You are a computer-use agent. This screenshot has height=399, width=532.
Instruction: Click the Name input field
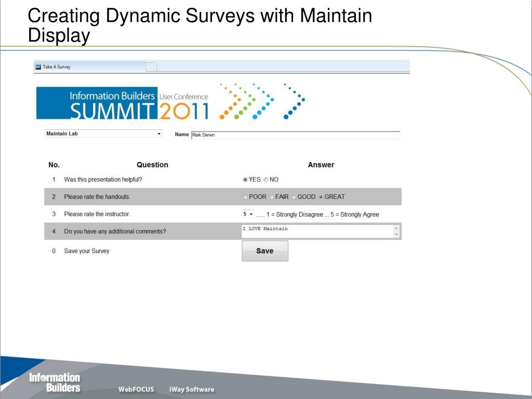(x=295, y=135)
